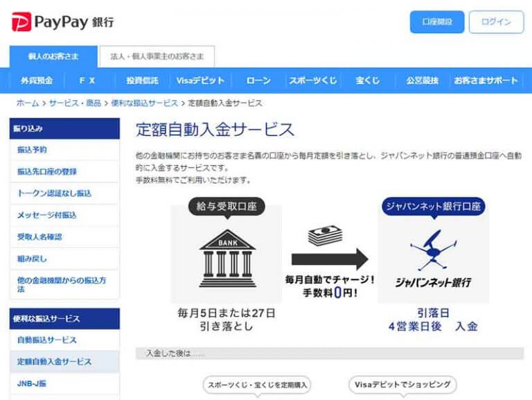Click the 給与受取口座 label bubble

(x=227, y=206)
